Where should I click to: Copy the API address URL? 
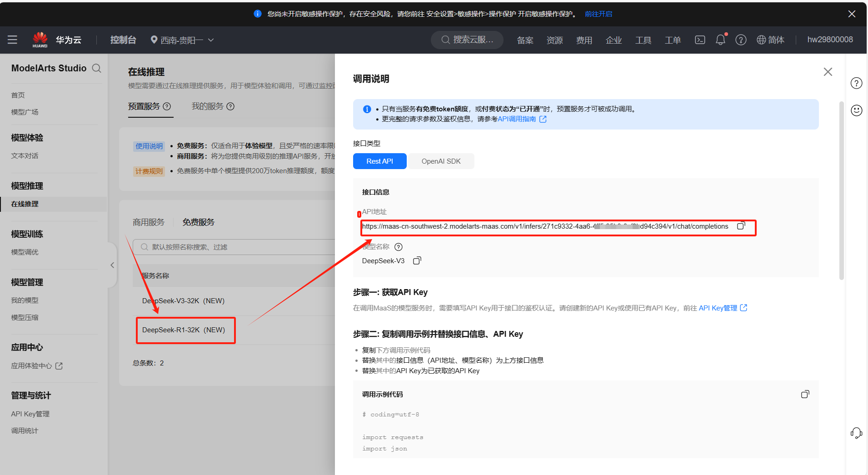(x=741, y=226)
